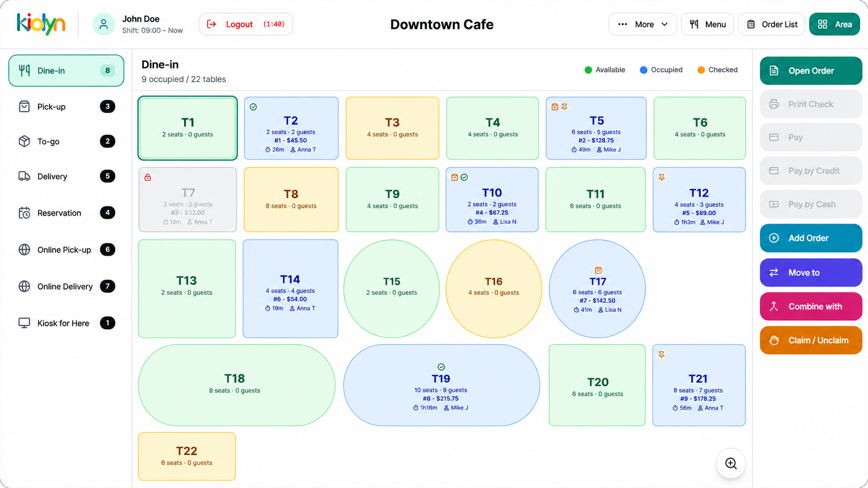Click the Pay by Credit button
The image size is (868, 488).
(811, 170)
